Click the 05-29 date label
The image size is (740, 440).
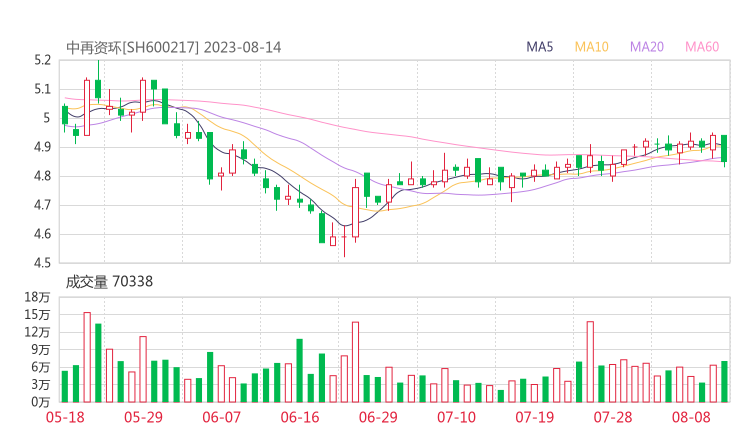[x=143, y=417]
